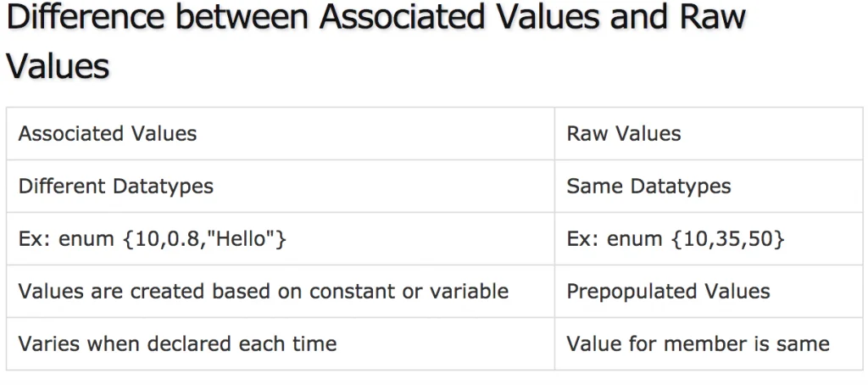Click the word 'Values' on heading's second line

point(58,64)
